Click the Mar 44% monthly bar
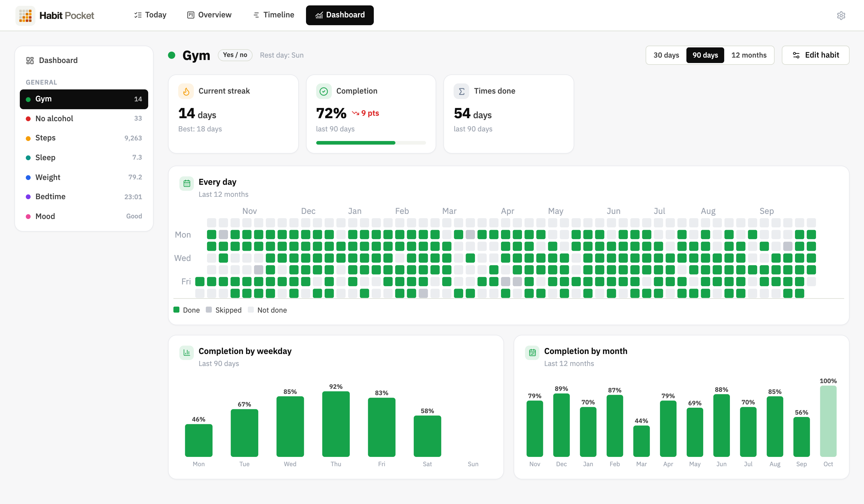This screenshot has width=864, height=504. pos(641,441)
